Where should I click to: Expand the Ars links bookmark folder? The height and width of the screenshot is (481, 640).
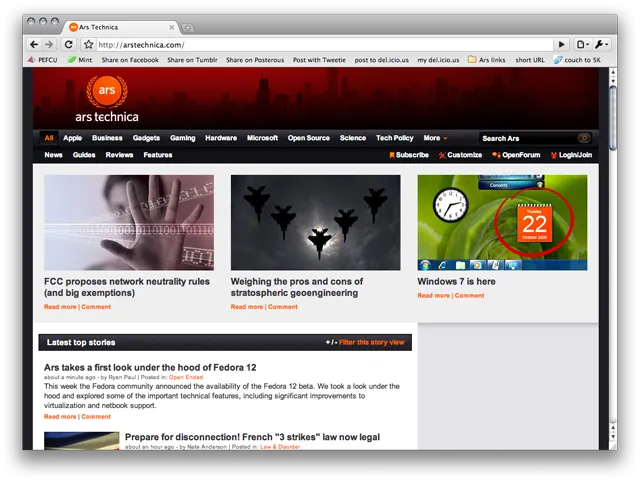click(487, 60)
